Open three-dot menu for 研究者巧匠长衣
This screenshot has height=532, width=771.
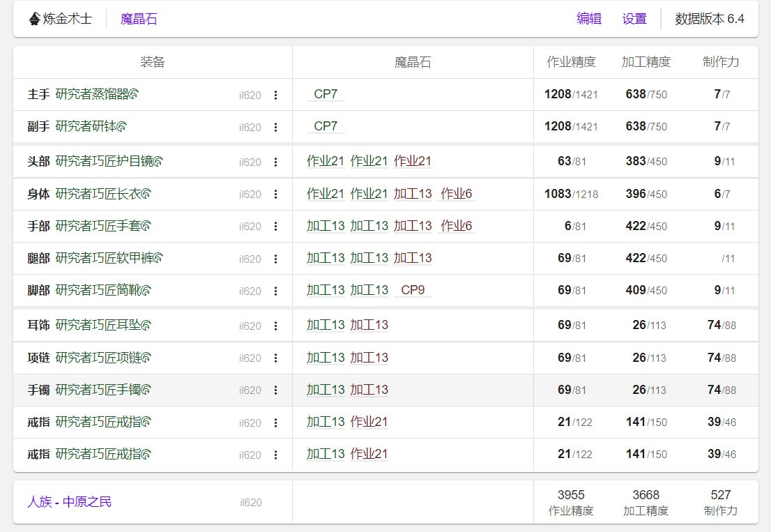pos(275,194)
